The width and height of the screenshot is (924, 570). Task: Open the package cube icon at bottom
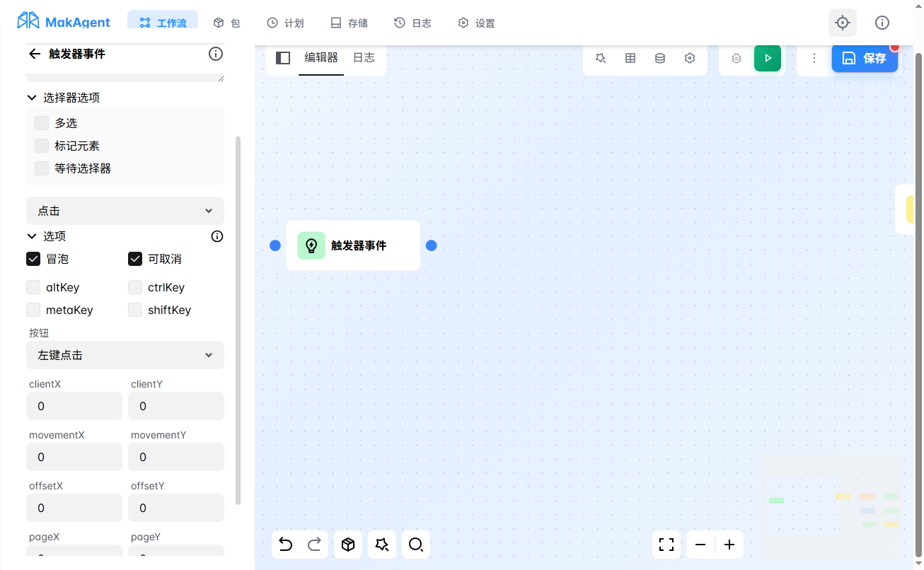(347, 545)
